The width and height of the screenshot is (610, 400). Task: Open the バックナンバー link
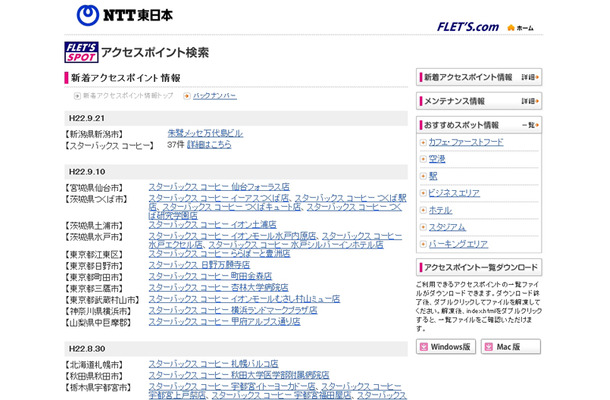point(215,96)
